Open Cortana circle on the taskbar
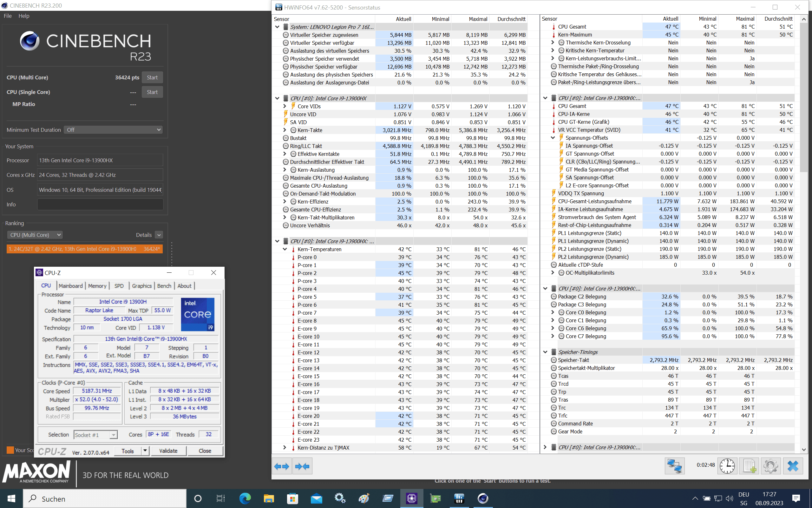The height and width of the screenshot is (508, 812). tap(198, 498)
